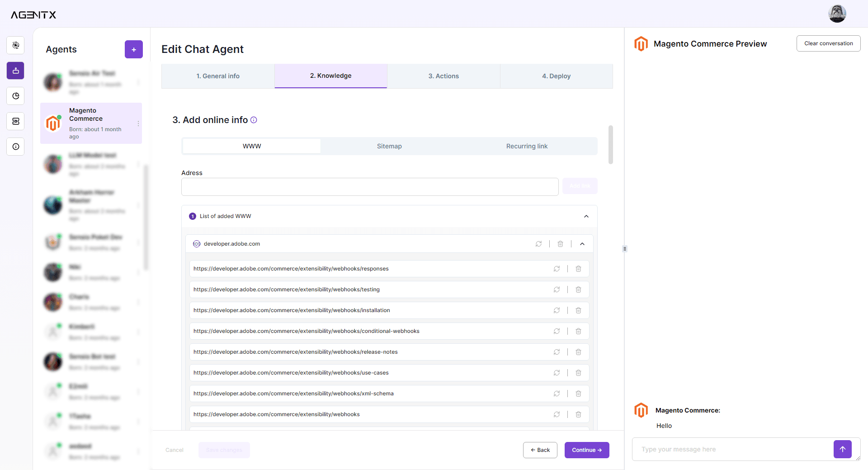This screenshot has height=470, width=868.
Task: Collapse the developer.adobe.com link group
Action: (x=582, y=244)
